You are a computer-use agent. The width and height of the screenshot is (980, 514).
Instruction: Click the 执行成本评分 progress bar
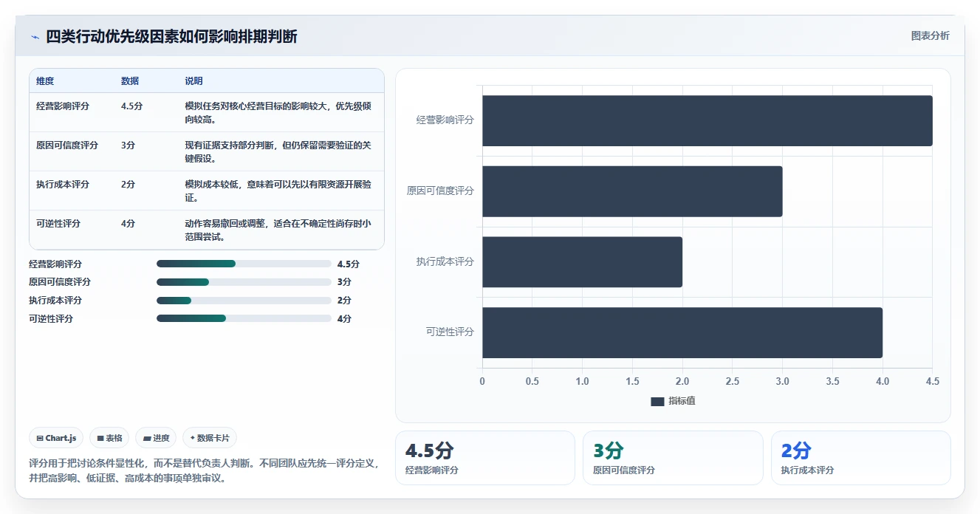pos(244,301)
